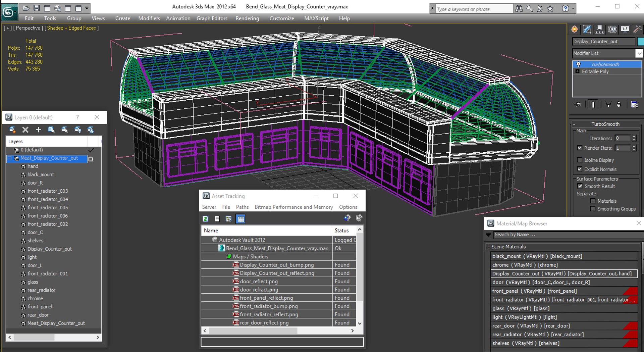644x352 pixels.
Task: Open the Create command panel tab
Action: (x=575, y=30)
